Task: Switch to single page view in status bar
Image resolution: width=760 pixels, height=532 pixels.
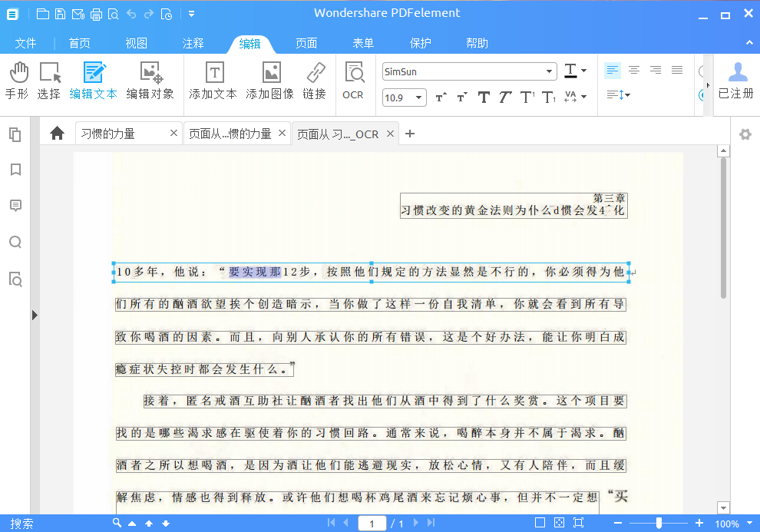Action: coord(540,522)
